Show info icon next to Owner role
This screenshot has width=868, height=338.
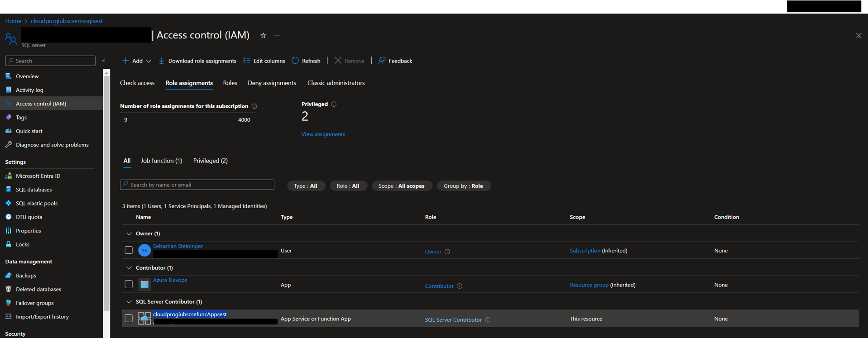(x=447, y=252)
